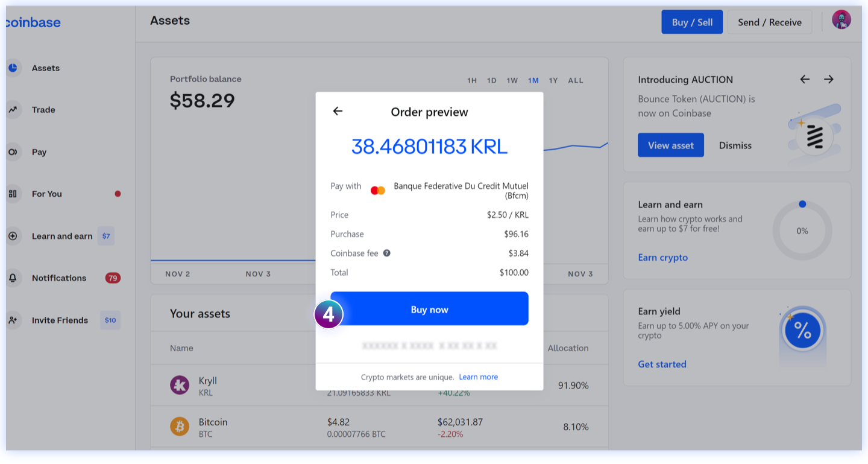
Task: Click the Bitcoin coin icon
Action: coord(180,427)
